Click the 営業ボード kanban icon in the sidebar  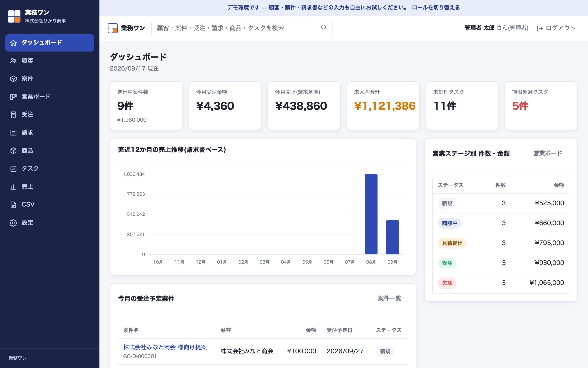pos(13,97)
